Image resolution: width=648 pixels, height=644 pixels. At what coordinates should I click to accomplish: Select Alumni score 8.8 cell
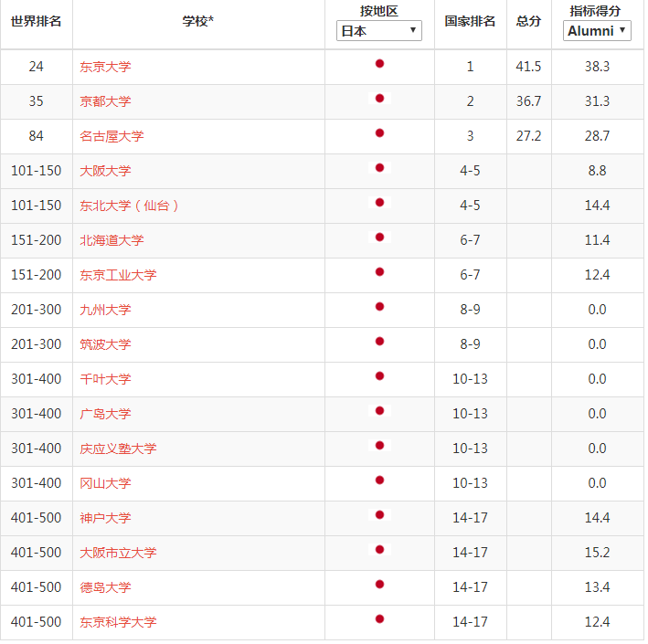tap(597, 171)
